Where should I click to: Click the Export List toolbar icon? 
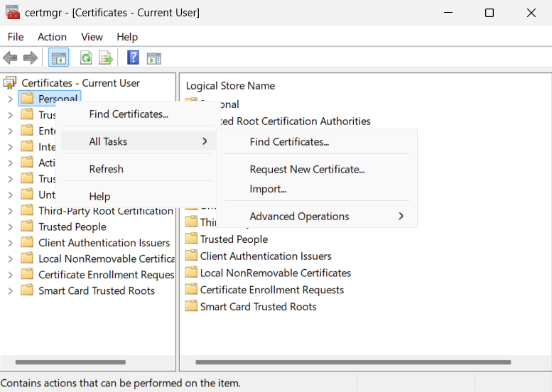click(106, 58)
